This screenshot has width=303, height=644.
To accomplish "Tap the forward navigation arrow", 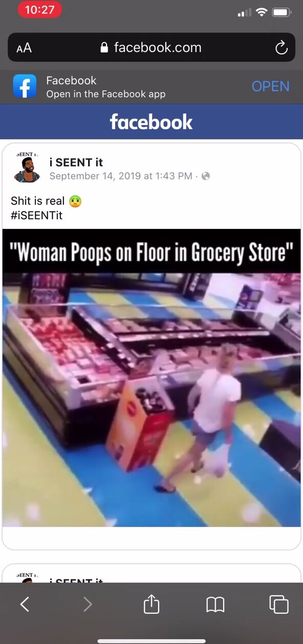I will (88, 605).
